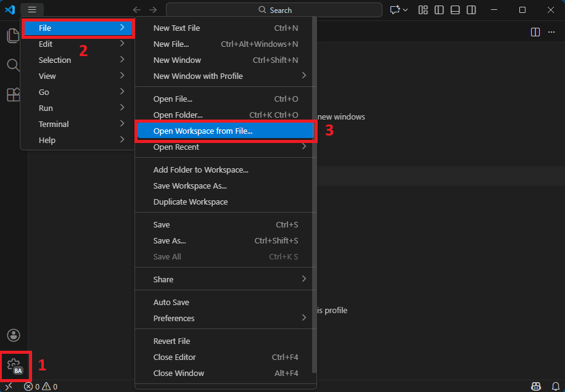Click the hamburger application menu icon
The width and height of the screenshot is (565, 392).
[32, 10]
